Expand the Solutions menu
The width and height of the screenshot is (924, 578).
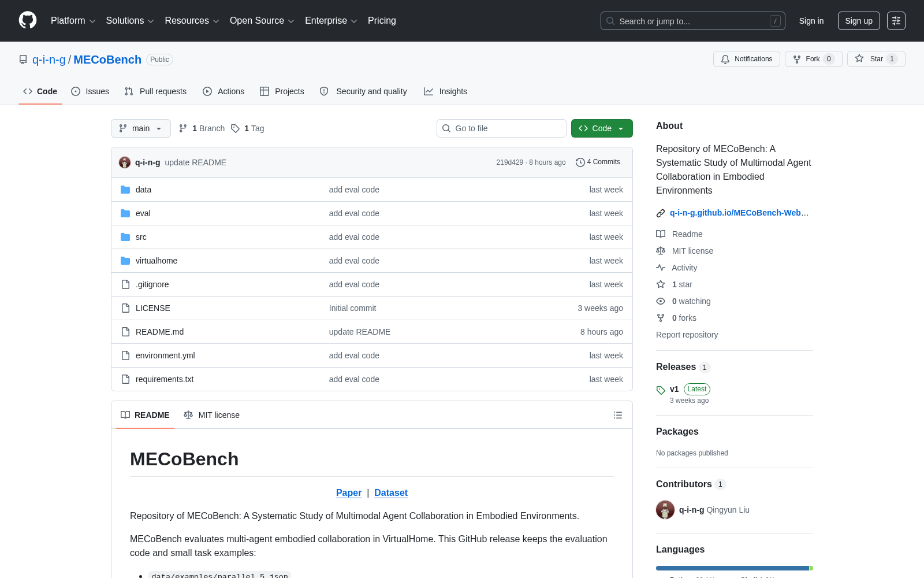pyautogui.click(x=130, y=21)
